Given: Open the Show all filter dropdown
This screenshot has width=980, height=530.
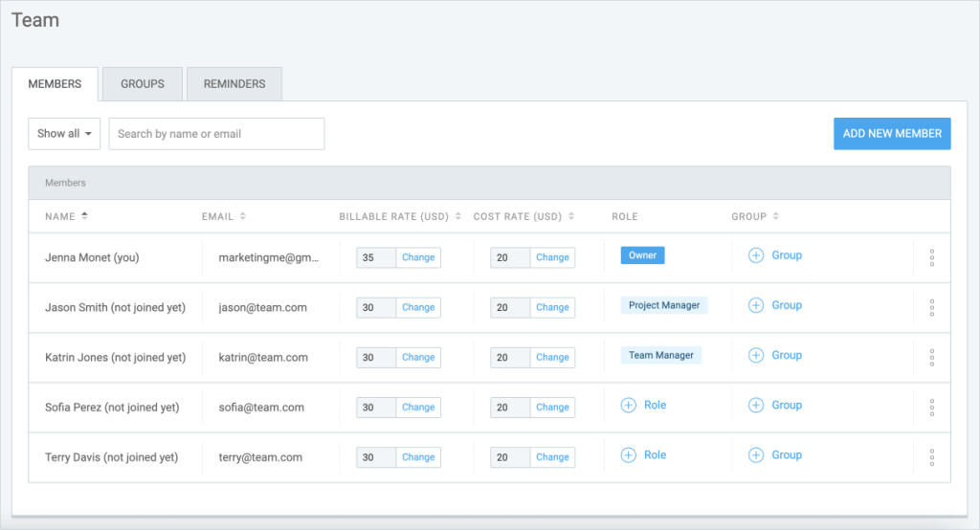Looking at the screenshot, I should click(x=64, y=134).
